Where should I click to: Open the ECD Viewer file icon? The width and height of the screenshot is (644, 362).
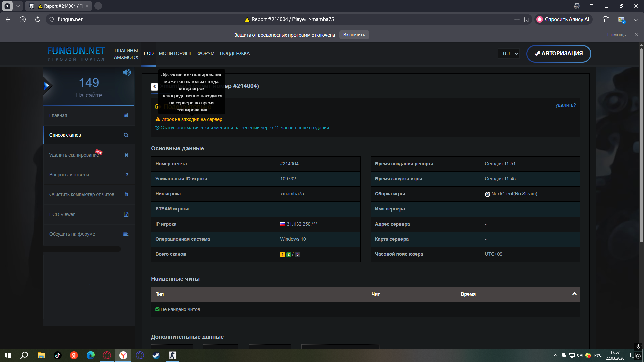pyautogui.click(x=126, y=214)
